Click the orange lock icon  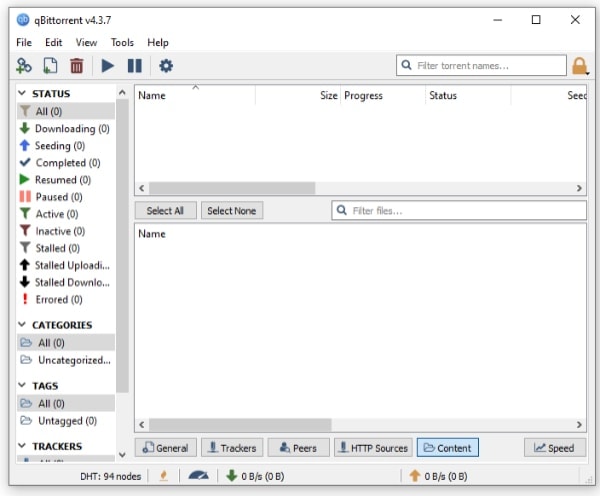click(x=580, y=66)
